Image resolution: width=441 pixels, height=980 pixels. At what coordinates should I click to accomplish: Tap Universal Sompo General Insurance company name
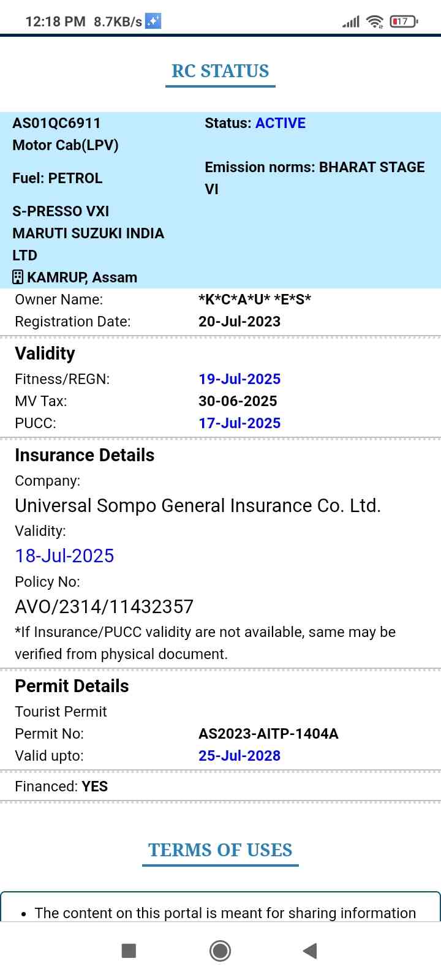198,506
